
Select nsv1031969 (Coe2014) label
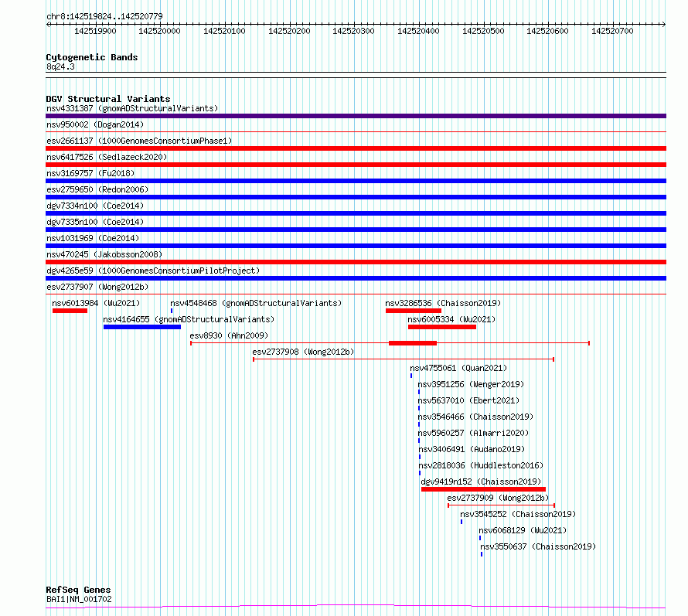(x=93, y=238)
